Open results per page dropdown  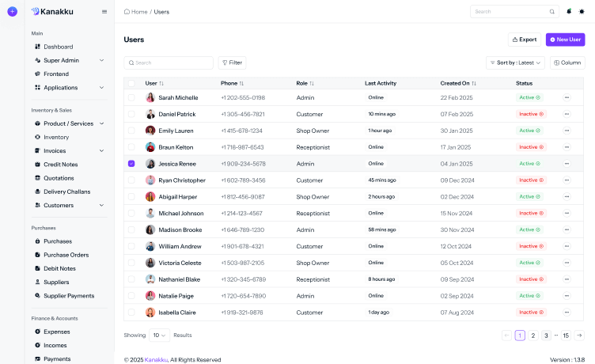(159, 336)
